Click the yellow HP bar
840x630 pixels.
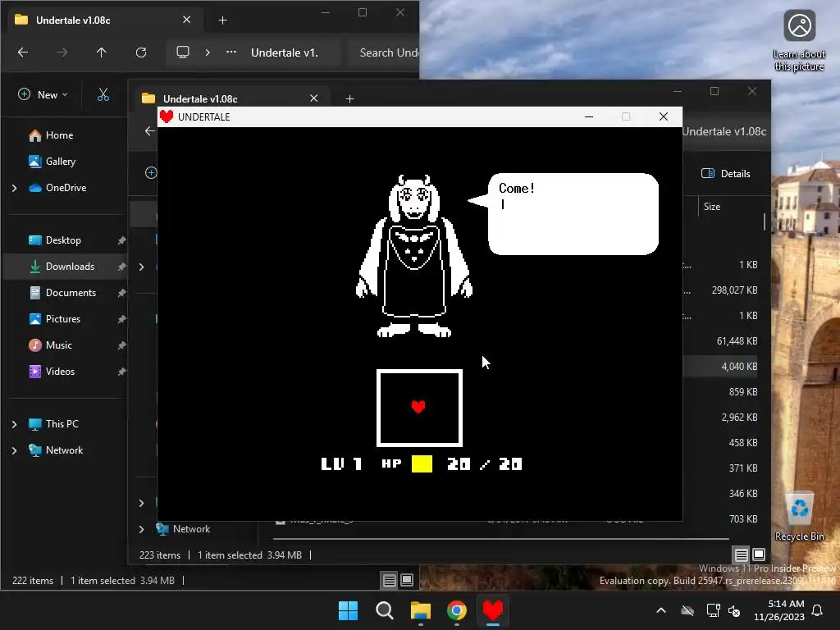coord(422,464)
